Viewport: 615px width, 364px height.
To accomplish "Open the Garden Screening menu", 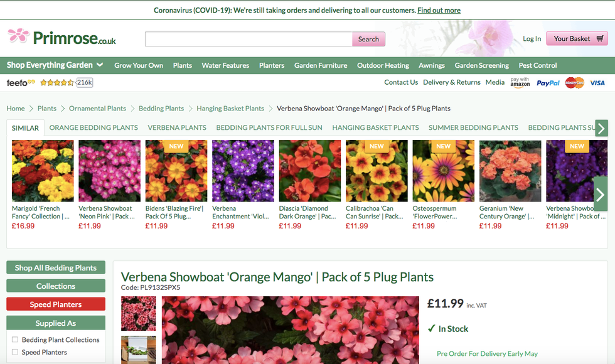I will tap(482, 65).
